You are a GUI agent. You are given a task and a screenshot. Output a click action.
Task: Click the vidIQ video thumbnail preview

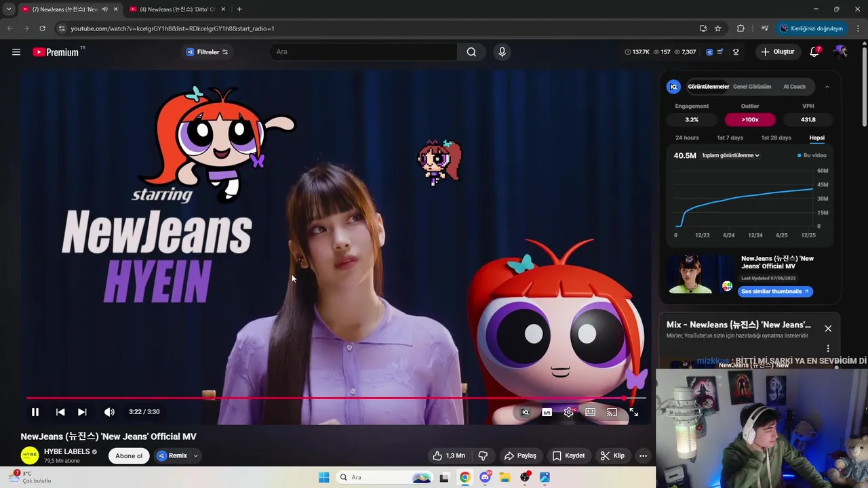pyautogui.click(x=701, y=274)
